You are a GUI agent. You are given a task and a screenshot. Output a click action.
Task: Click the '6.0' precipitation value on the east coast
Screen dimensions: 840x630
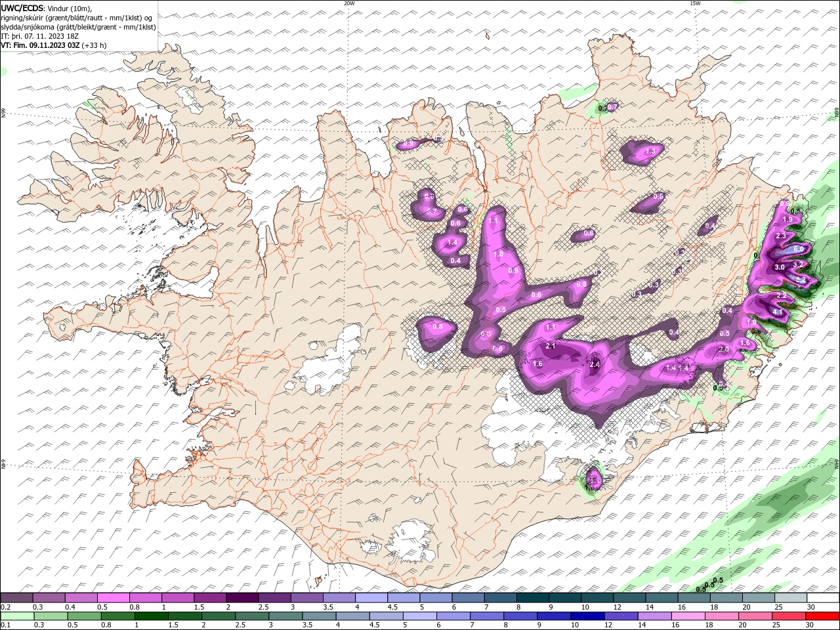(x=798, y=249)
